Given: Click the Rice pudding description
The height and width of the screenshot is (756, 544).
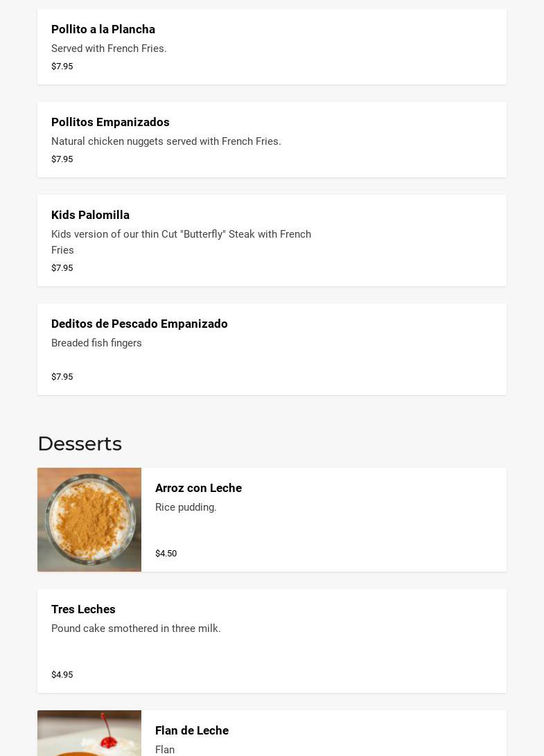Looking at the screenshot, I should [186, 507].
